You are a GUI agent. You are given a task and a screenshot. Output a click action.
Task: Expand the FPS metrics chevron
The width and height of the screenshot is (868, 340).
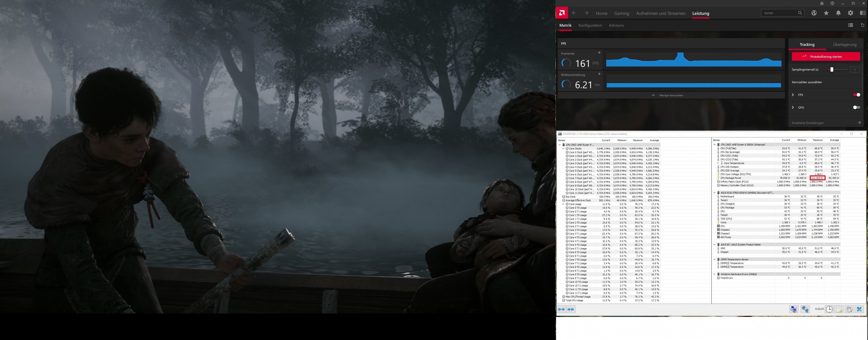pyautogui.click(x=793, y=95)
